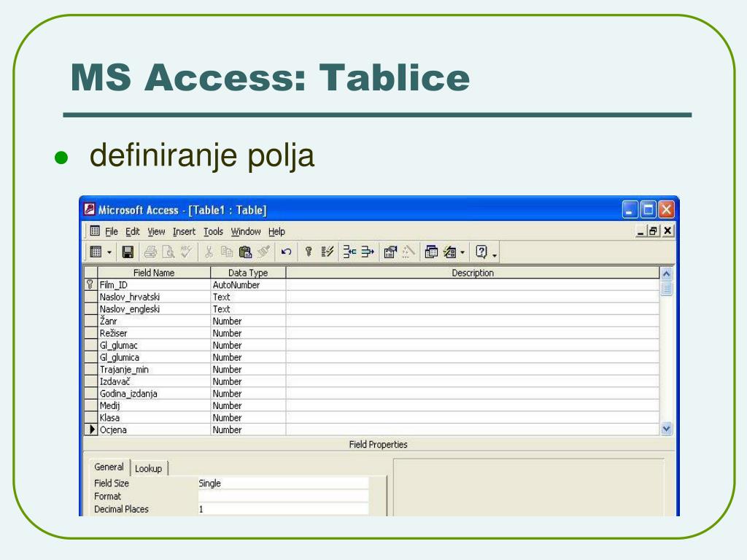Click the AutoNumber data type cell
Viewport: 747px width, 560px height.
click(248, 285)
